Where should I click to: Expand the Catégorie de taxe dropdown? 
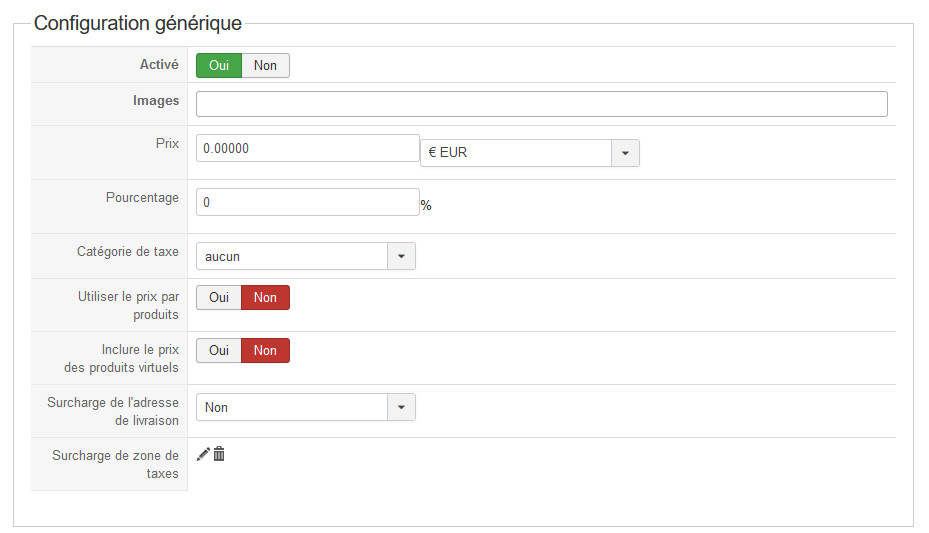292,256
